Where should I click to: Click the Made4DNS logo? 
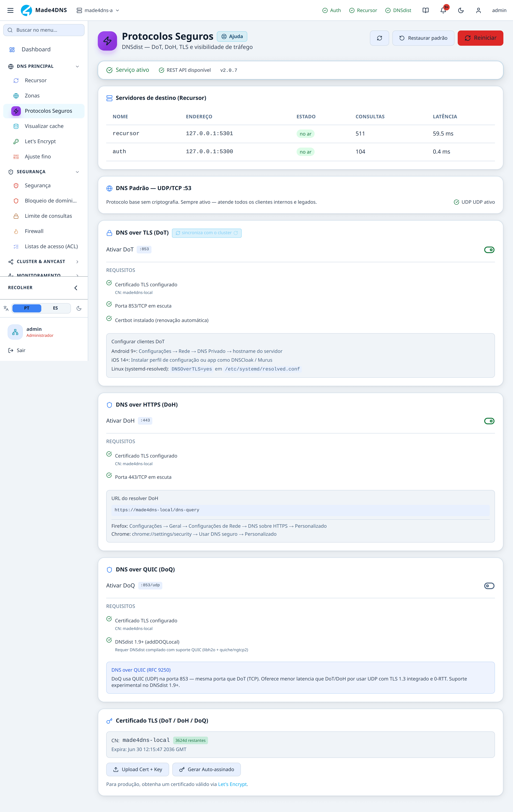pyautogui.click(x=44, y=10)
